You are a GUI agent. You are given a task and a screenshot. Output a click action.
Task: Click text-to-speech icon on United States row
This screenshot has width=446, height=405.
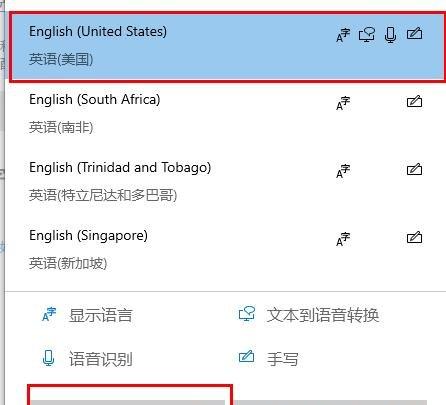coord(367,35)
